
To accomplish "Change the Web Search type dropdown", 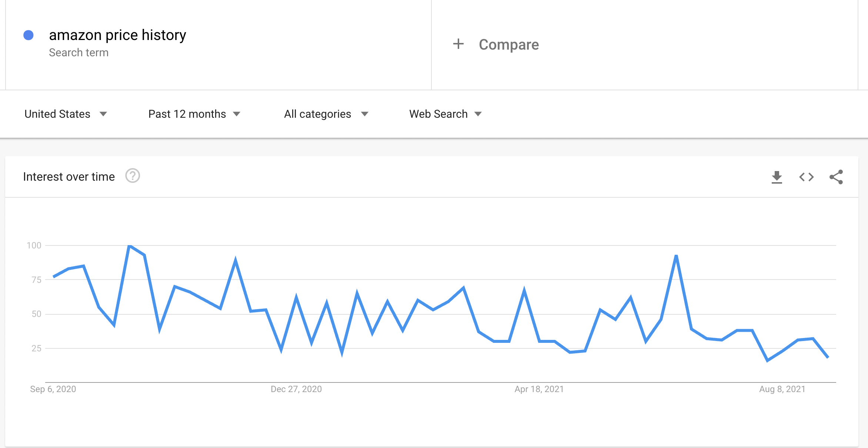I will [444, 114].
